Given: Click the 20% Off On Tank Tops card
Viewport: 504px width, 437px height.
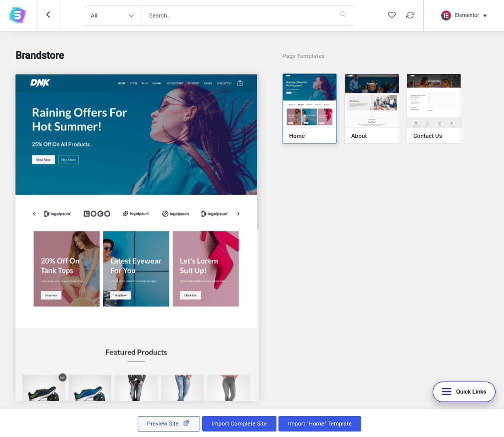Looking at the screenshot, I should tap(66, 269).
